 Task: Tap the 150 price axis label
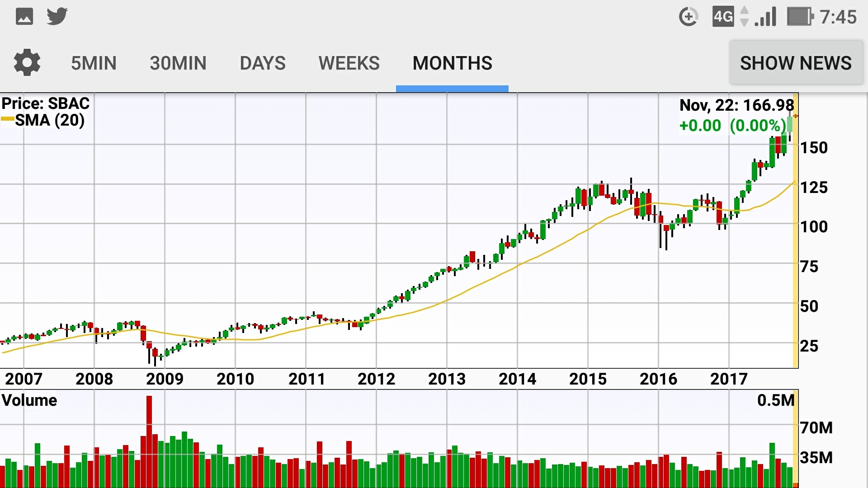coord(814,148)
